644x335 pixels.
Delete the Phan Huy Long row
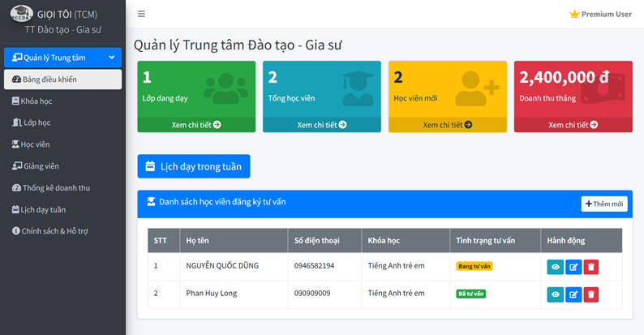click(591, 294)
